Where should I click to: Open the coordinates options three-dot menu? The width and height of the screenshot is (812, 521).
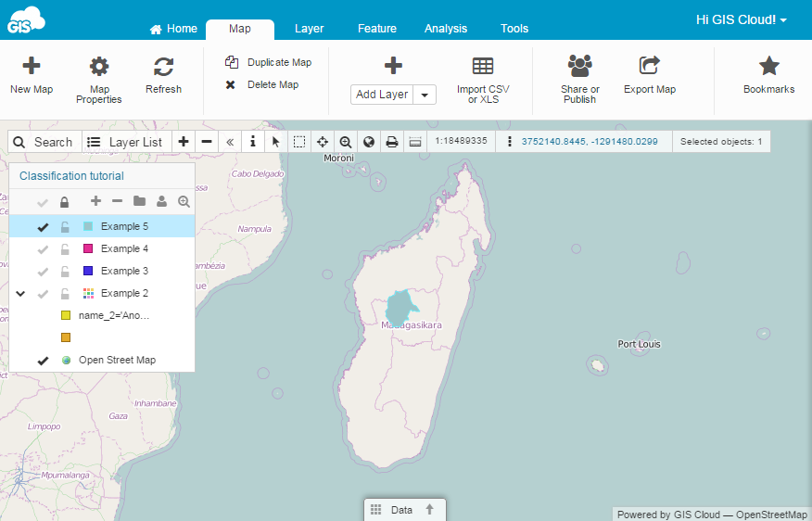(x=510, y=142)
